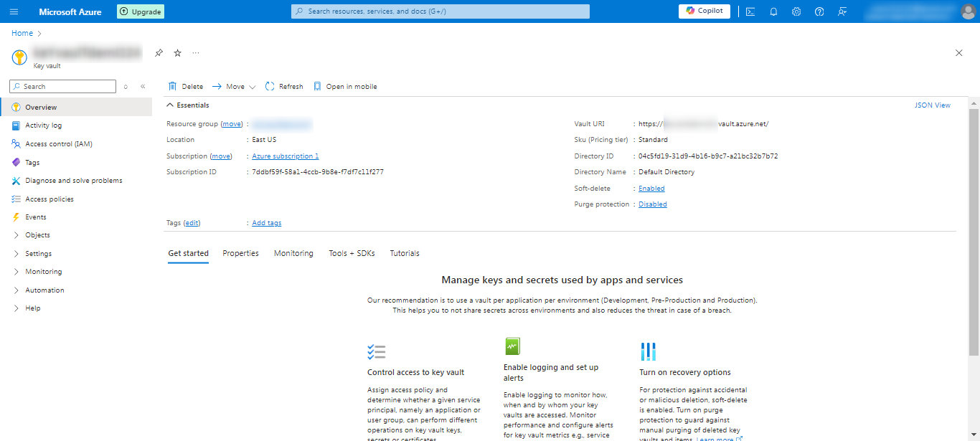Expand the Settings section in sidebar
The width and height of the screenshot is (980, 441).
(x=38, y=254)
